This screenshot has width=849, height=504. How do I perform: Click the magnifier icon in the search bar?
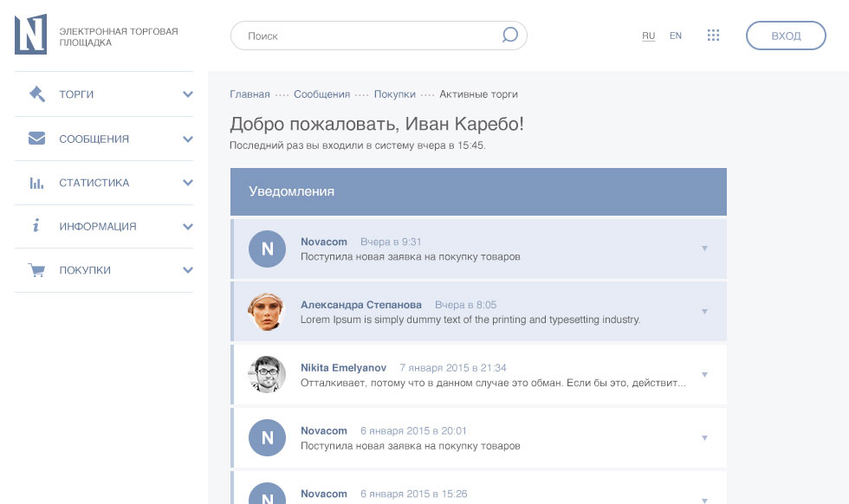(x=509, y=35)
